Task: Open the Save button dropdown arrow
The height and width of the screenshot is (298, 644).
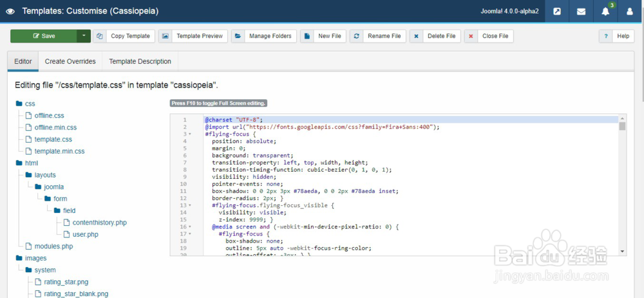Action: point(83,36)
